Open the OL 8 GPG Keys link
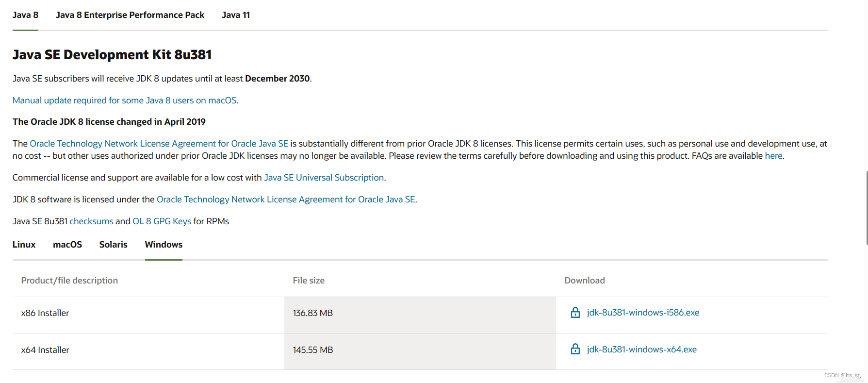 pos(162,221)
